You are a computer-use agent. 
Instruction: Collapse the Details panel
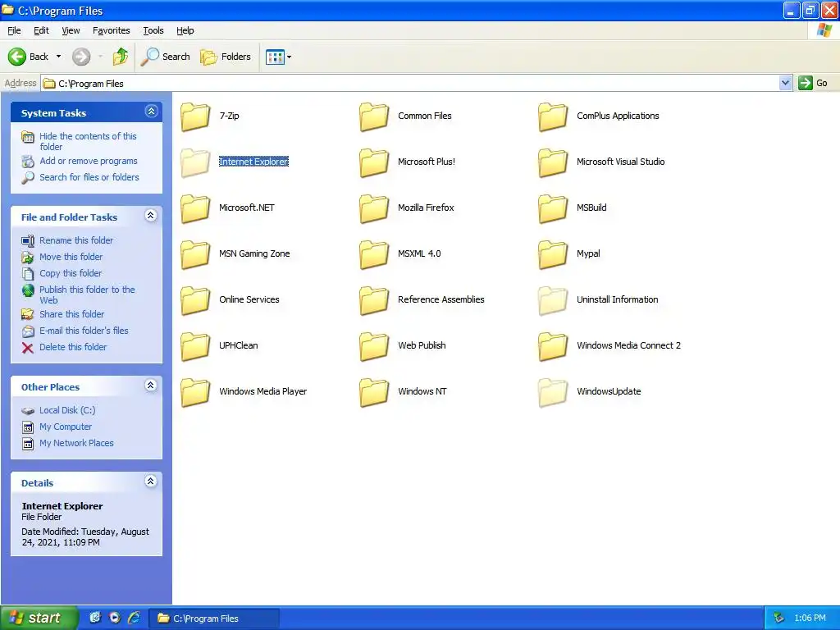(151, 481)
